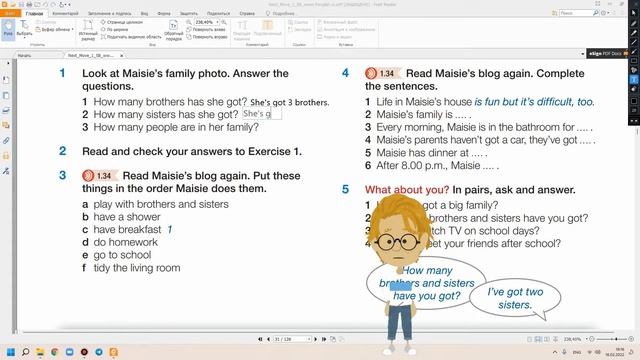Switch to the Form ribbon tab

coord(164,13)
